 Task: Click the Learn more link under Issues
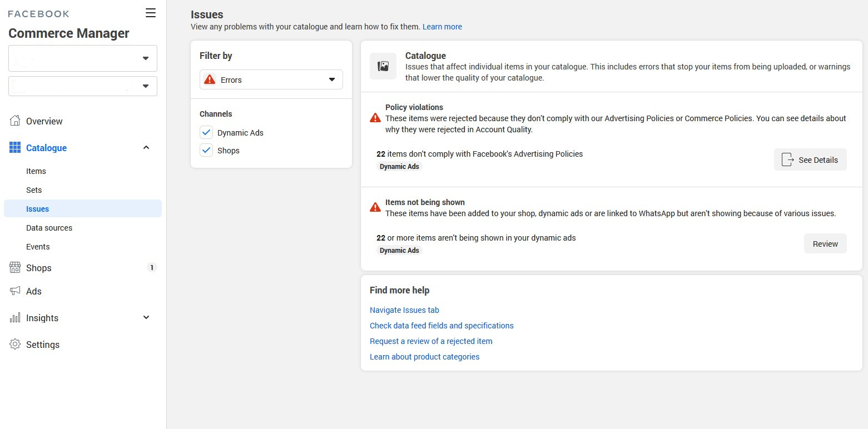point(442,27)
